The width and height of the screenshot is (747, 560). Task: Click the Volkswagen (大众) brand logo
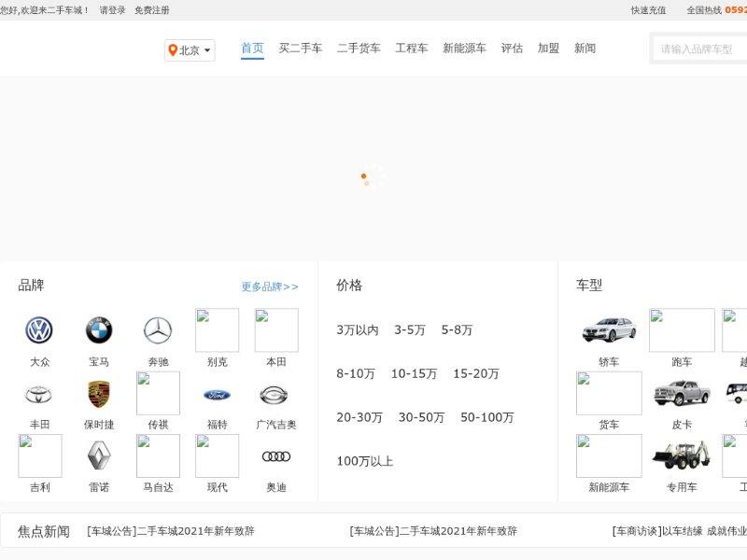pos(39,330)
